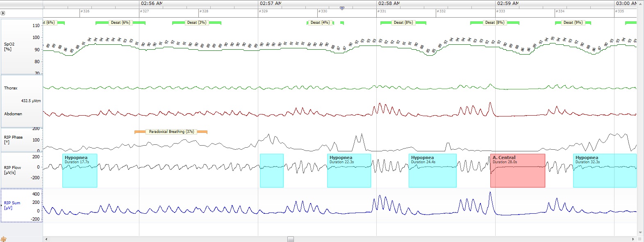The height and width of the screenshot is (242, 644).
Task: Jump to epoch #330 on the ruler
Action: pos(323,11)
